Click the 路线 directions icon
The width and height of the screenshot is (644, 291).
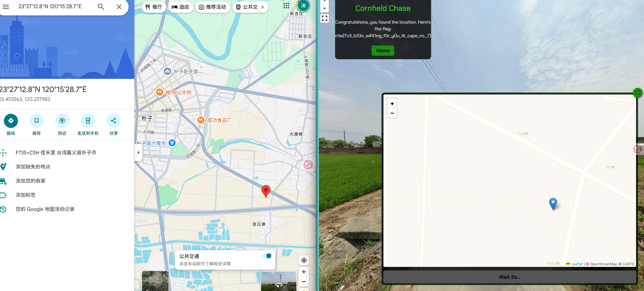point(11,121)
